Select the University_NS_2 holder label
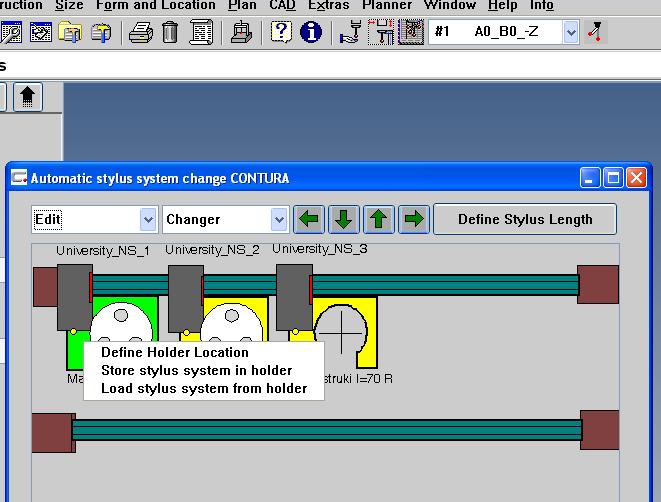The width and height of the screenshot is (661, 502). (212, 250)
